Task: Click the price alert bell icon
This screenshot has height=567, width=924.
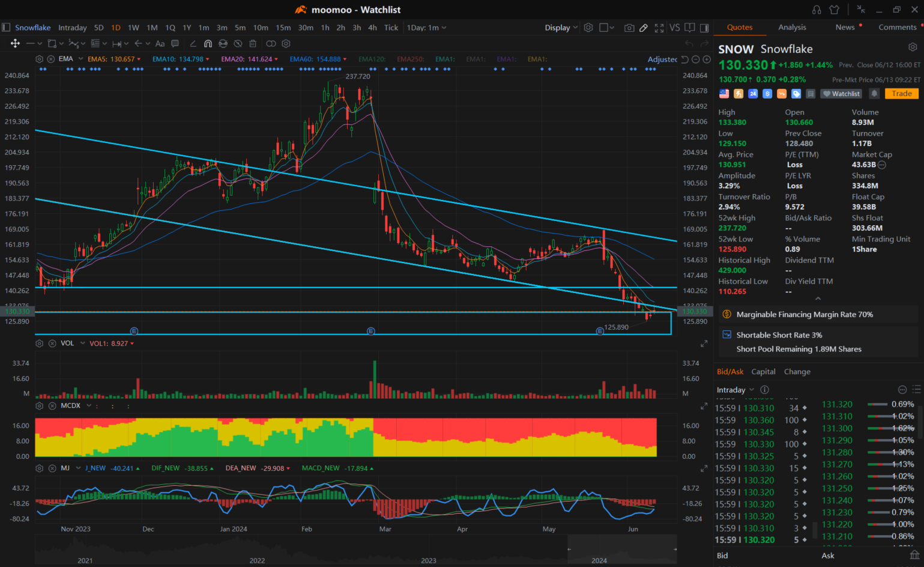Action: point(874,94)
